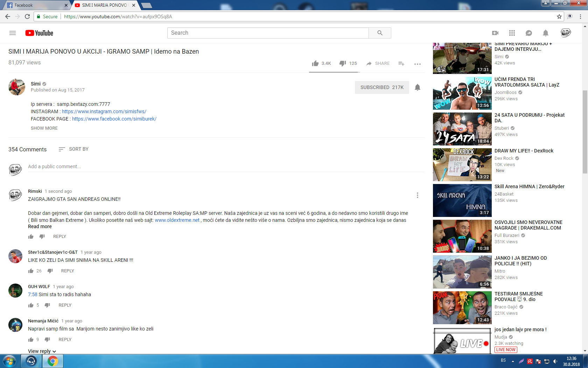Click the address bar URL

pos(118,16)
